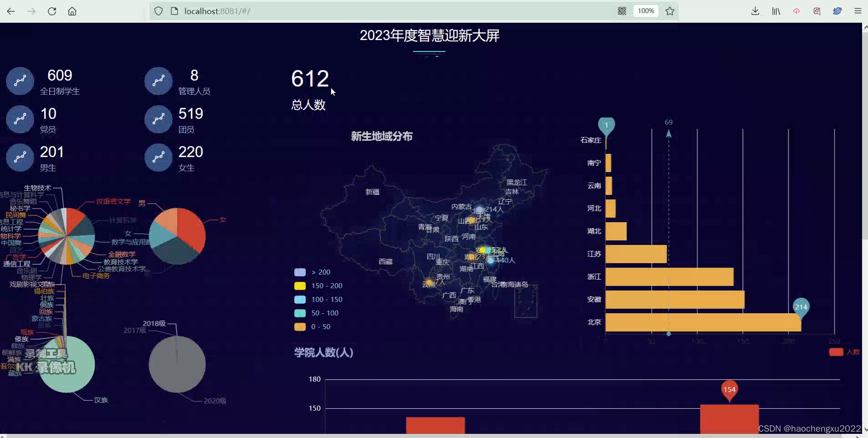Click the icon next to 10 党员

point(20,119)
